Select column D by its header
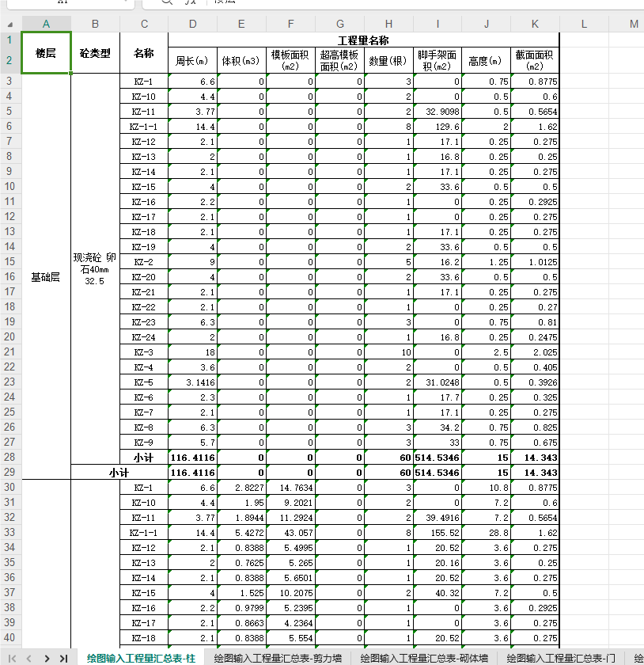 (x=192, y=25)
